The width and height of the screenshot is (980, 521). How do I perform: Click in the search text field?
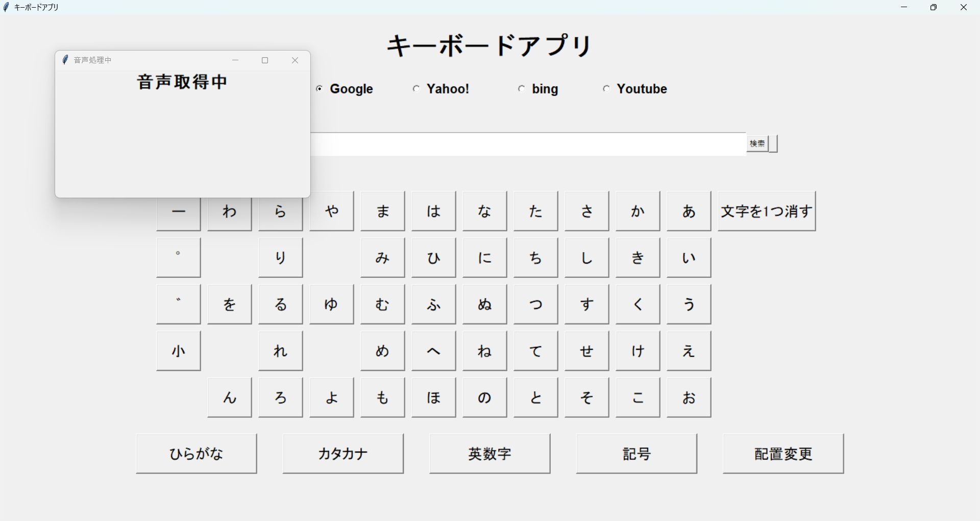(528, 145)
